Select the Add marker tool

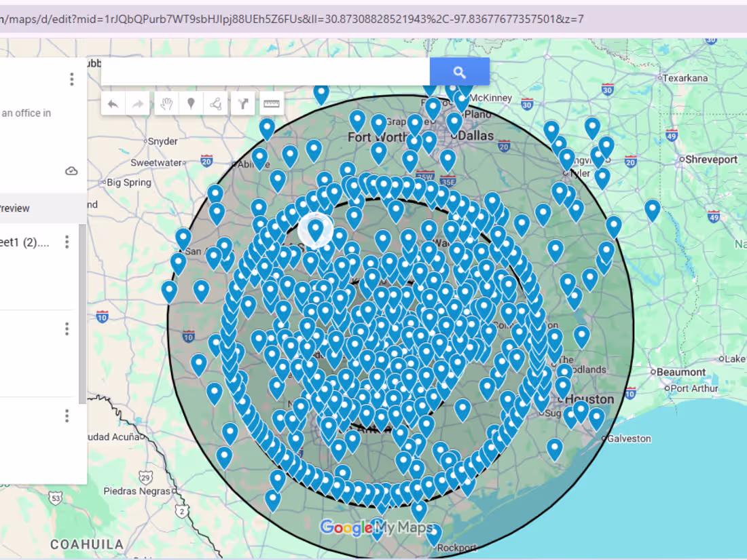(x=191, y=104)
